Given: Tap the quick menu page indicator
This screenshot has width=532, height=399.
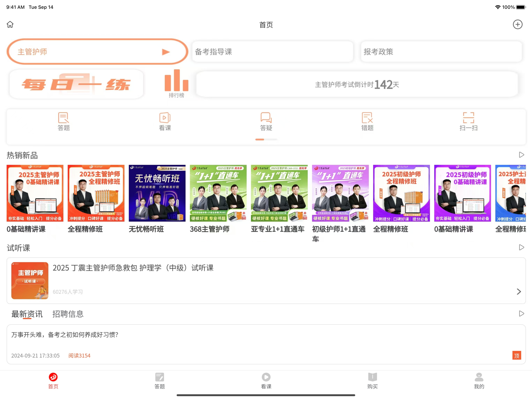Looking at the screenshot, I should click(266, 139).
